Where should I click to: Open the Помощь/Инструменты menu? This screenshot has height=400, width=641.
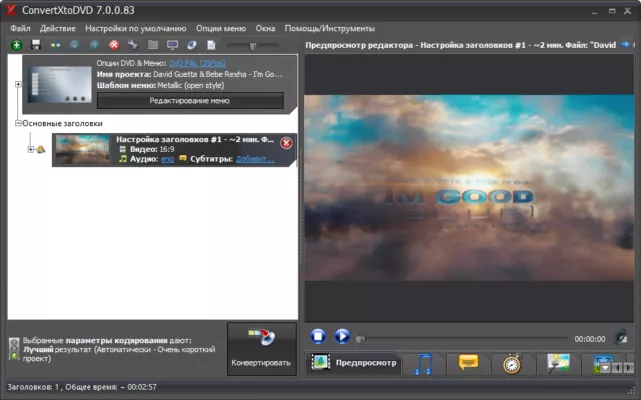329,29
